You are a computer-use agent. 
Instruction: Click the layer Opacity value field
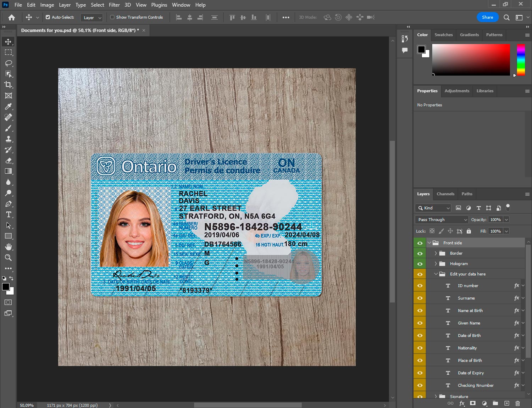click(x=495, y=220)
